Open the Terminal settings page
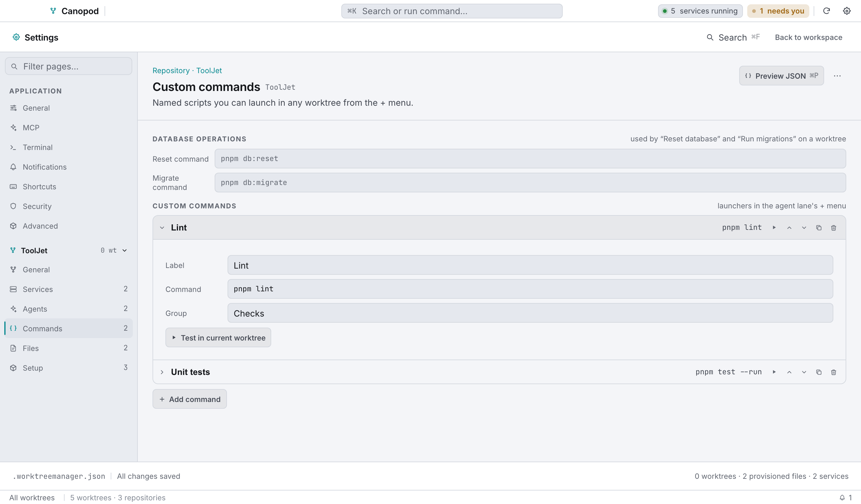 pyautogui.click(x=68, y=147)
